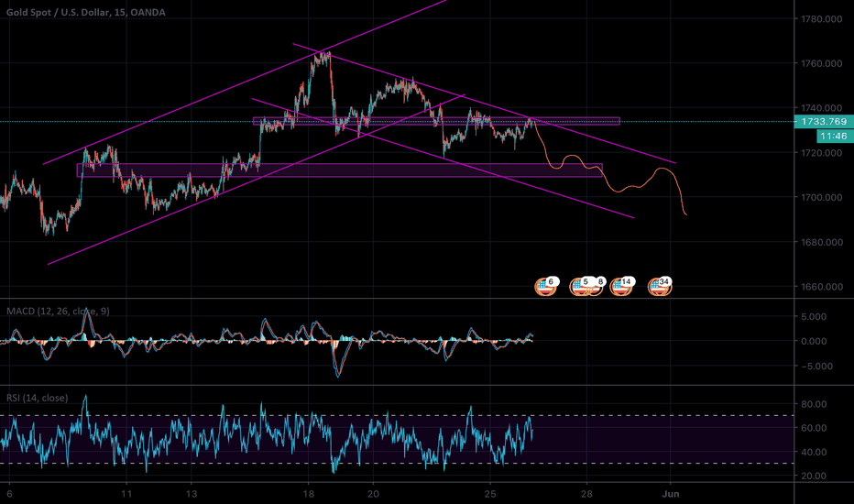
Task: Click the 1680.000 price axis label
Action: (x=821, y=243)
